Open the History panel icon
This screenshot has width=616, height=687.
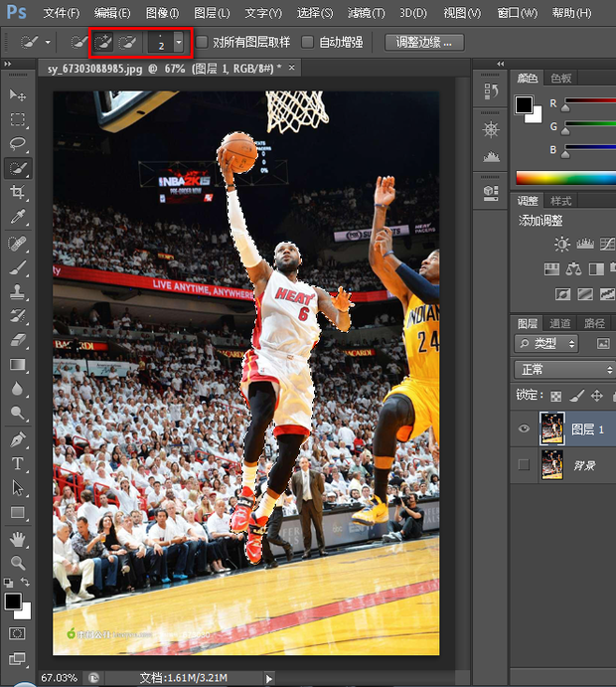pos(491,91)
